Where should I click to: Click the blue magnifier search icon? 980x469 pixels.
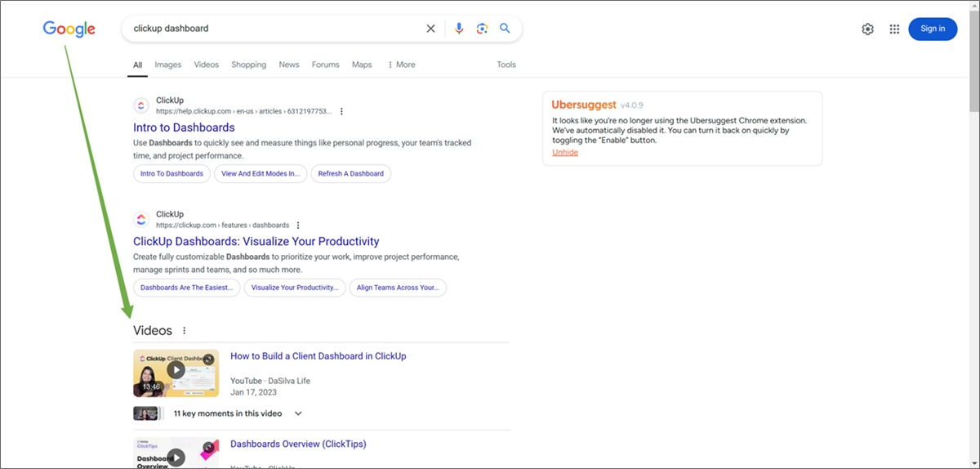point(505,29)
